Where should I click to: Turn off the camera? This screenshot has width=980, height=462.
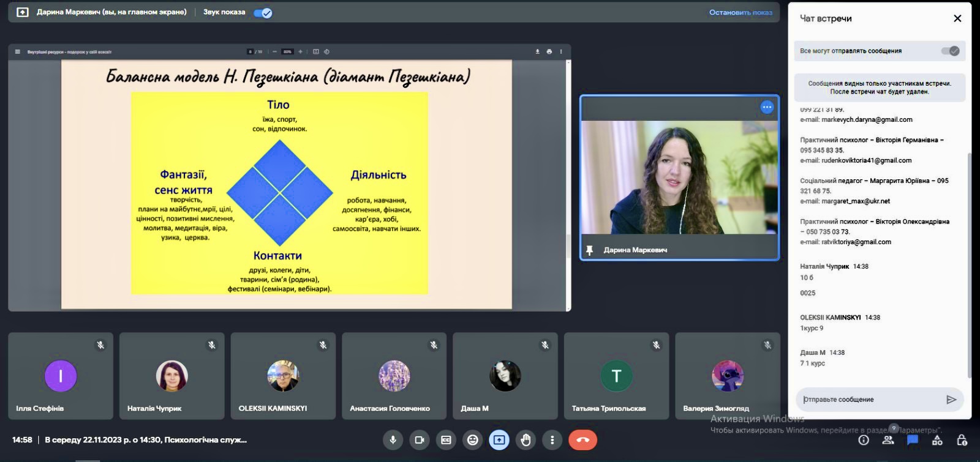coord(420,440)
